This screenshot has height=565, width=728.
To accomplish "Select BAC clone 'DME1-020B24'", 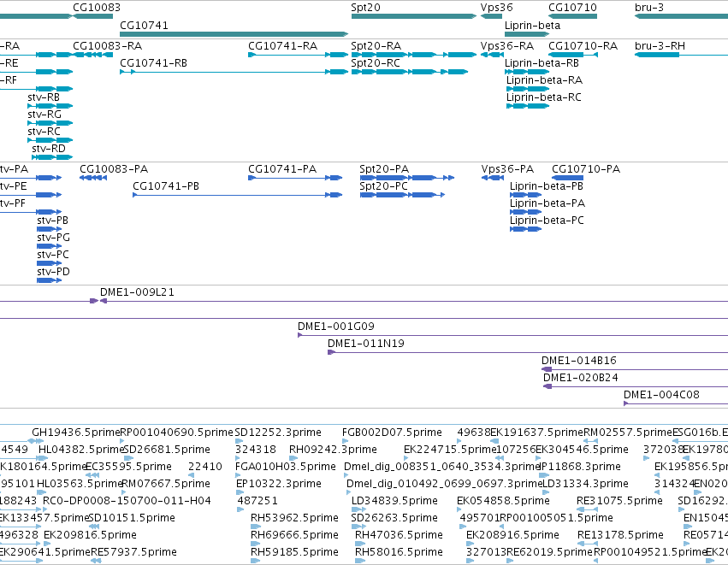I will (x=581, y=378).
